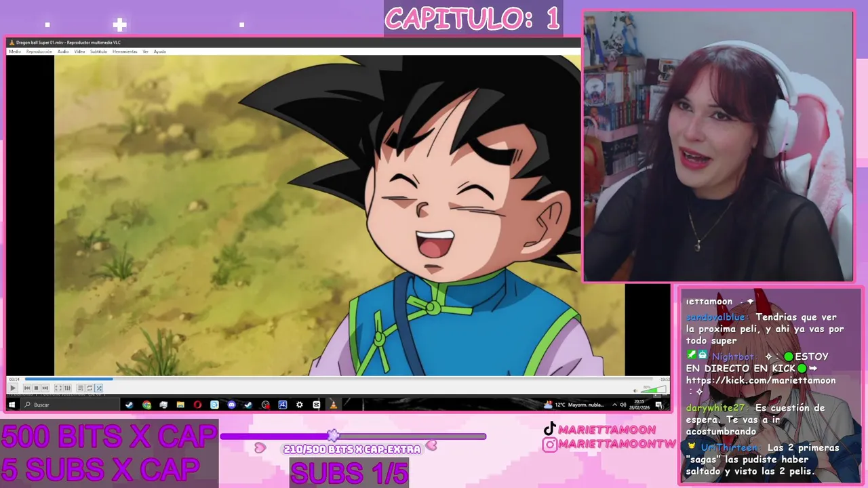Open Settings gear icon in taskbar
The height and width of the screenshot is (488, 868).
pos(299,405)
